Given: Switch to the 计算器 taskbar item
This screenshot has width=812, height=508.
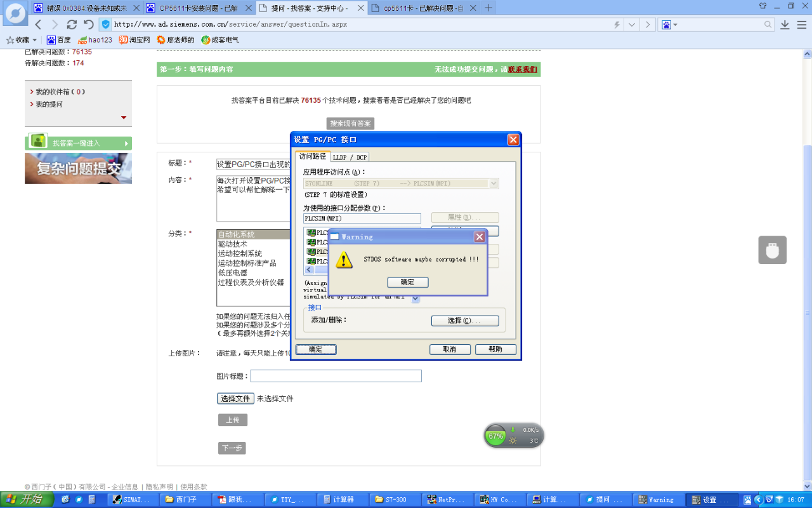Looking at the screenshot, I should [343, 500].
